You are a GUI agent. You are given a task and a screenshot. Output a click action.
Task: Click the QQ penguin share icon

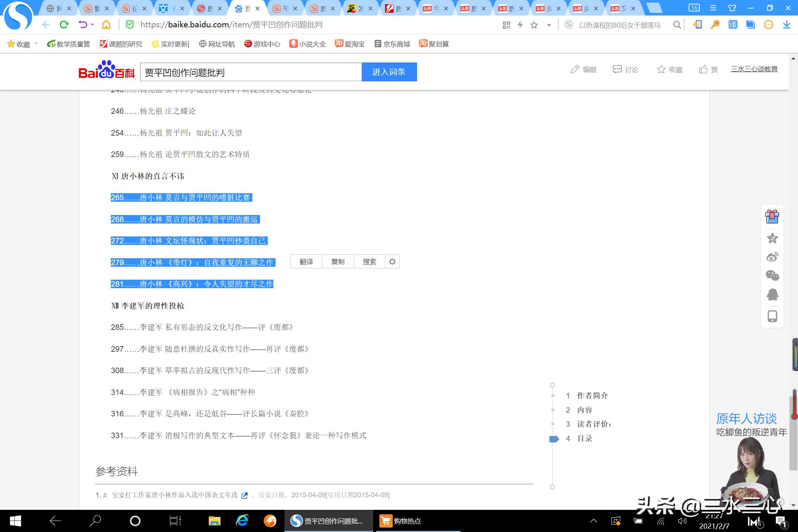tap(772, 294)
